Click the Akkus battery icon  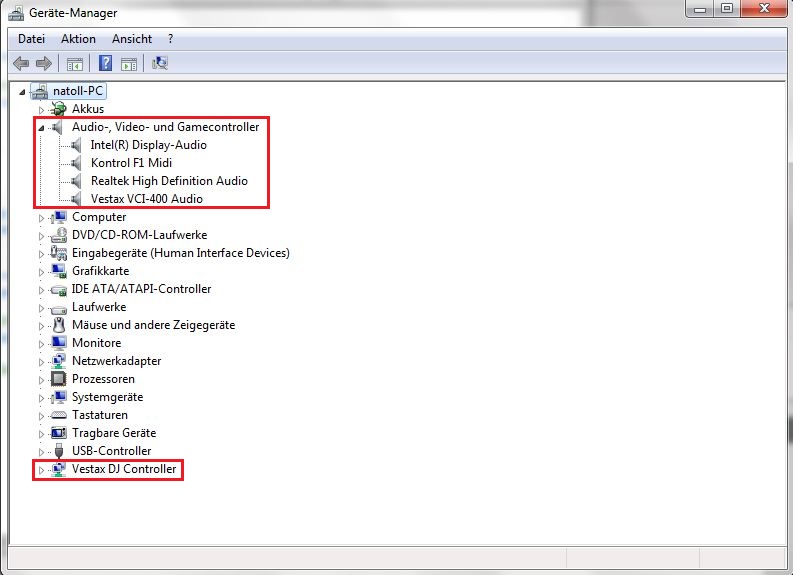(x=59, y=109)
